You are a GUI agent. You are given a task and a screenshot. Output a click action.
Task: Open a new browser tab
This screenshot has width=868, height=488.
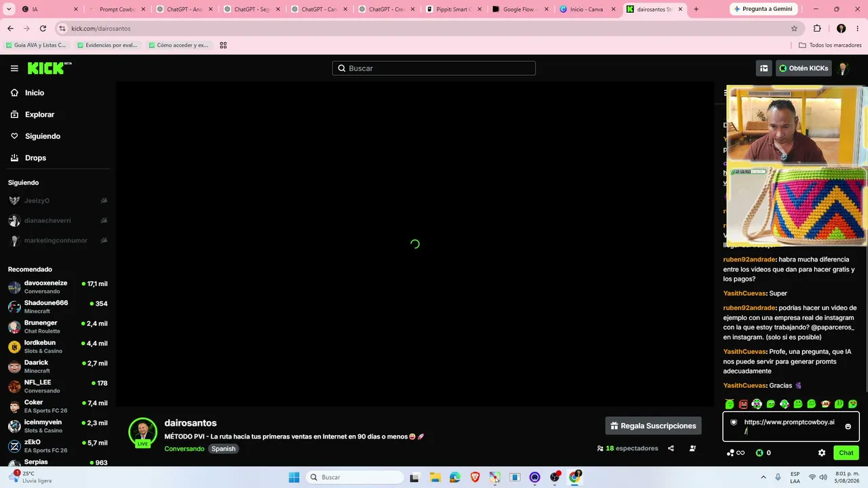(x=696, y=9)
